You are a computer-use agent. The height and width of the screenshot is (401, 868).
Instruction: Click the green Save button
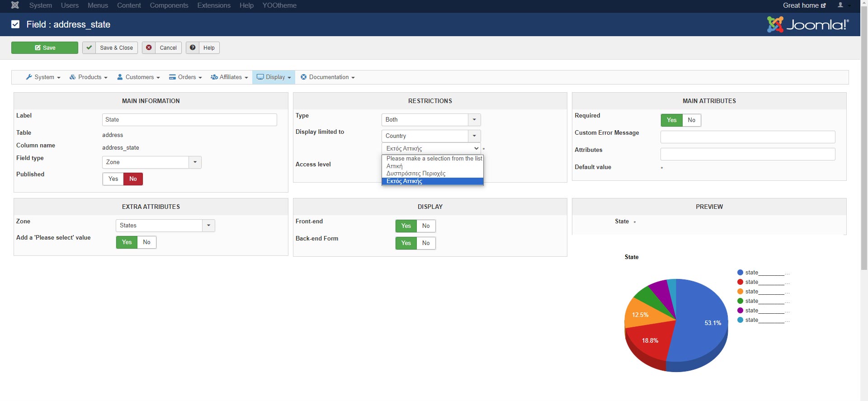coord(45,48)
